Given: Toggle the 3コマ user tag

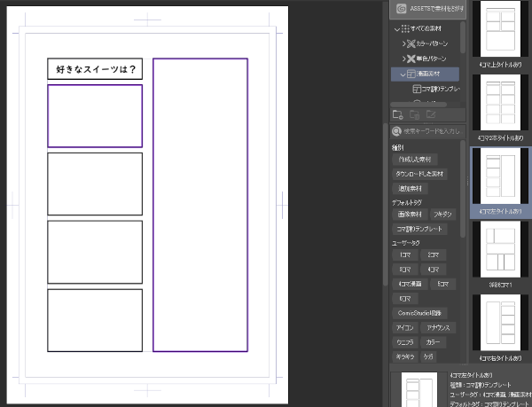Looking at the screenshot, I should tap(404, 270).
